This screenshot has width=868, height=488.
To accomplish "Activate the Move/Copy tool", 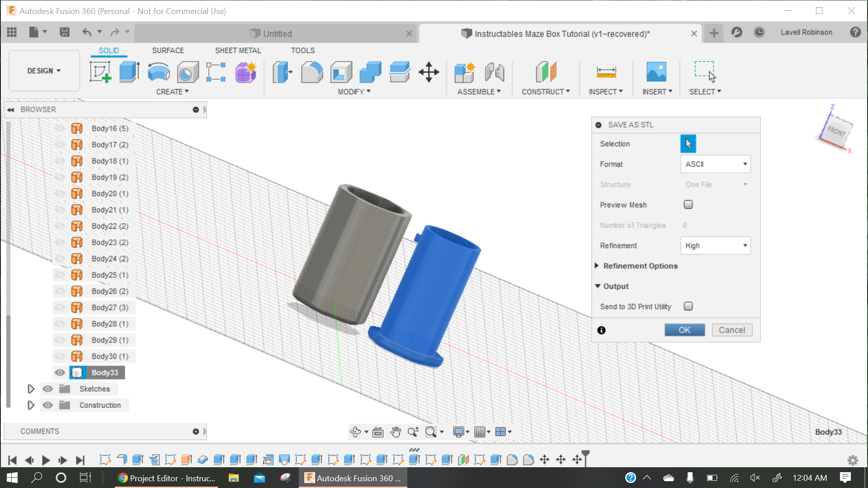I will pyautogui.click(x=429, y=72).
